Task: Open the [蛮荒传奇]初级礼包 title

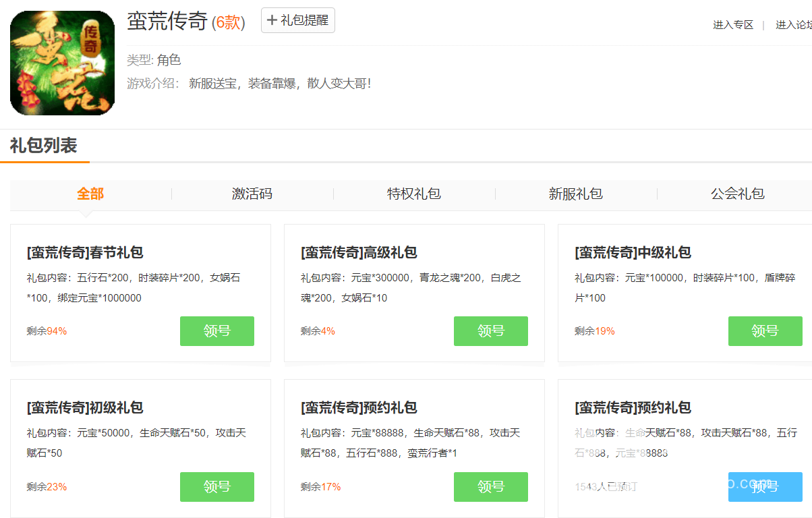Action: 85,408
